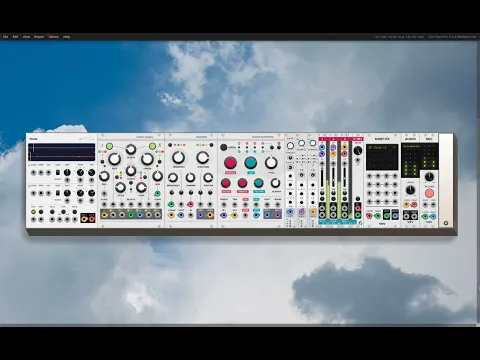Open the View menu
Image resolution: width=480 pixels, height=360 pixels.
[x=26, y=37]
